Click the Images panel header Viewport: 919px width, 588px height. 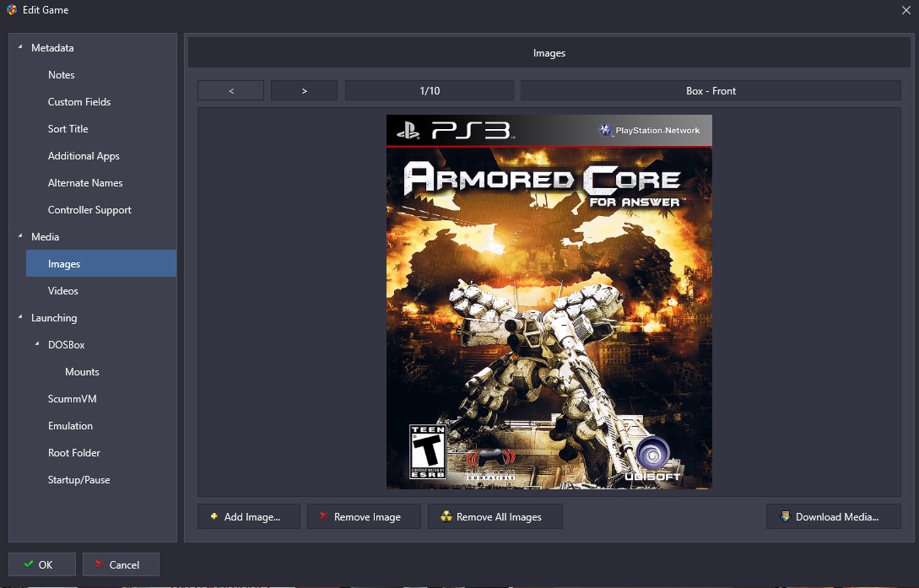pos(549,52)
